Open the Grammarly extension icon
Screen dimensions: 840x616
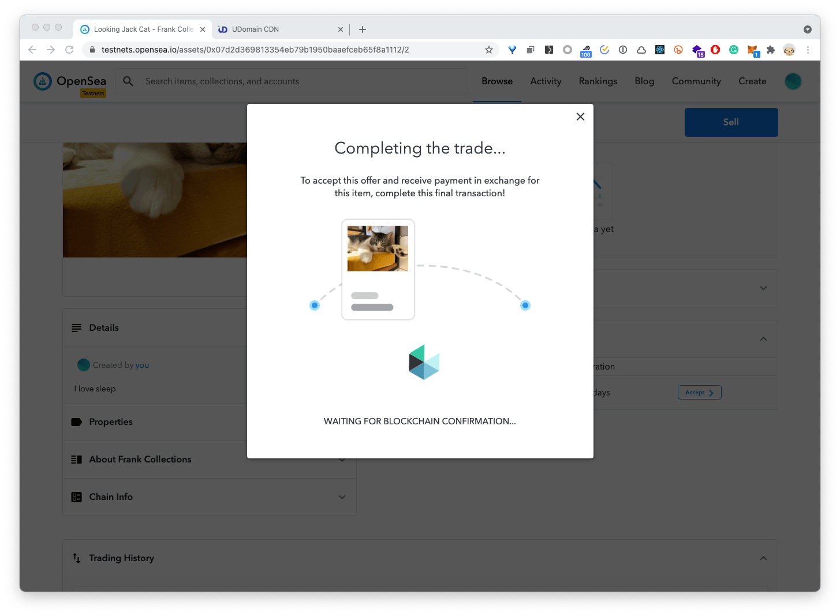coord(734,50)
